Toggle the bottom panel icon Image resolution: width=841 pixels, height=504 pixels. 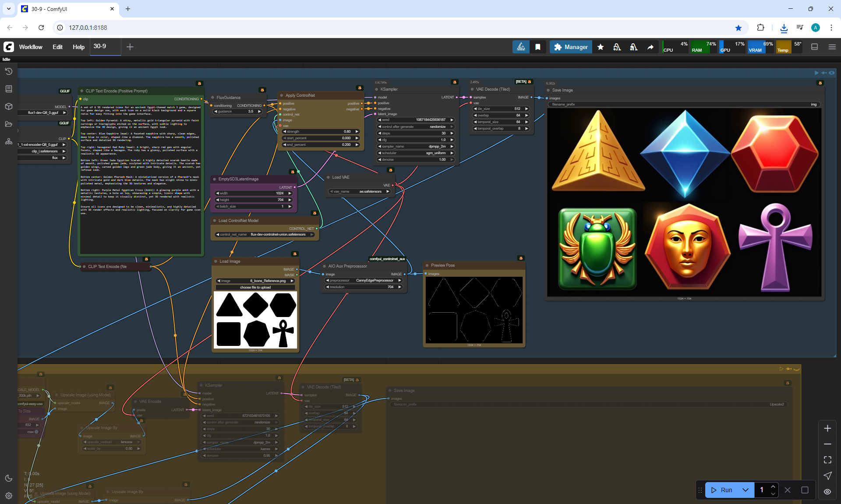pyautogui.click(x=814, y=47)
